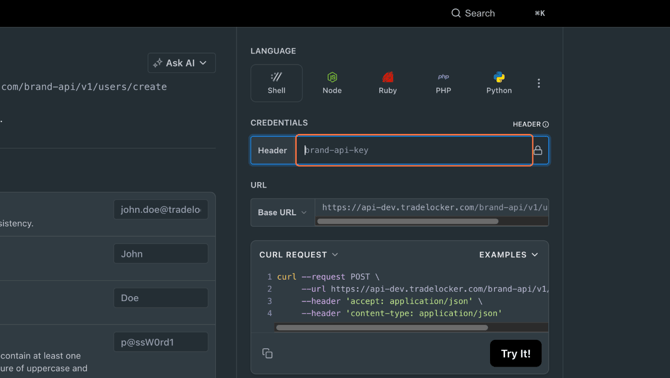Click the lock icon in credentials field
Image resolution: width=670 pixels, height=378 pixels.
point(538,150)
